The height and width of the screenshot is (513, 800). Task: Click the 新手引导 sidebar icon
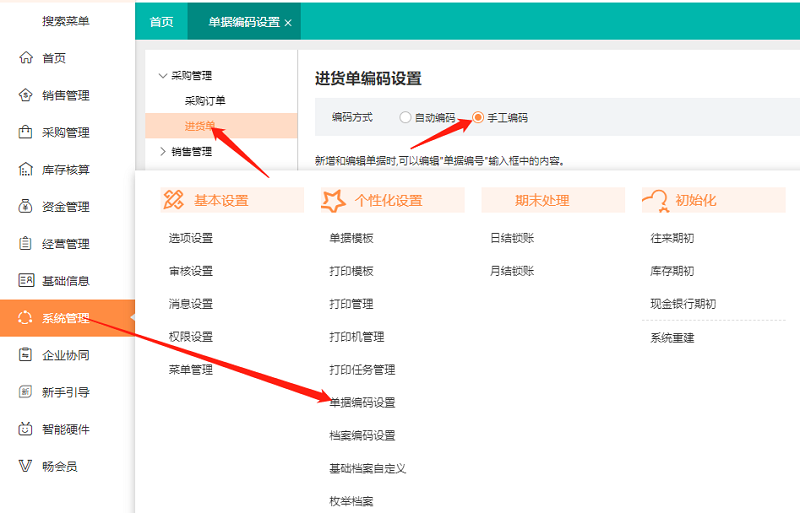[26, 392]
